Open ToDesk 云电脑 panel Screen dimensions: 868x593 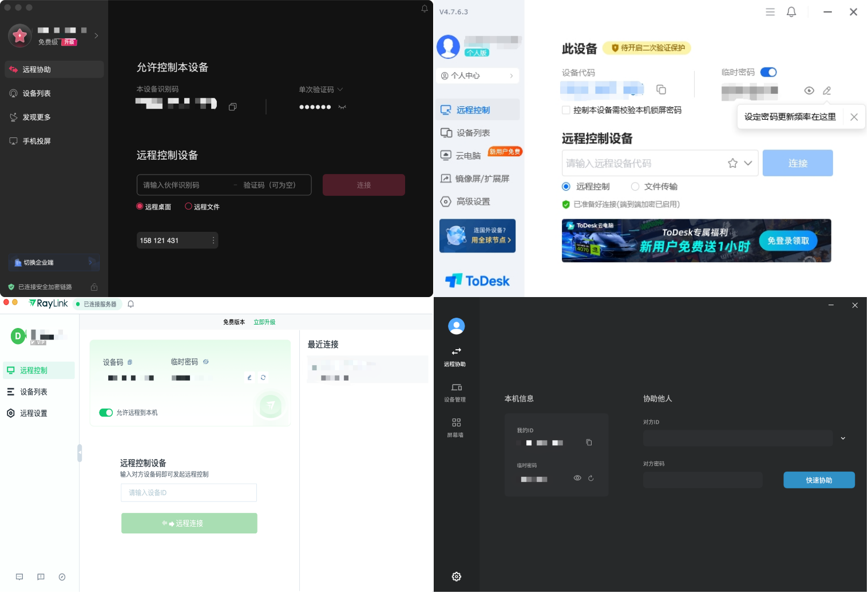[467, 155]
